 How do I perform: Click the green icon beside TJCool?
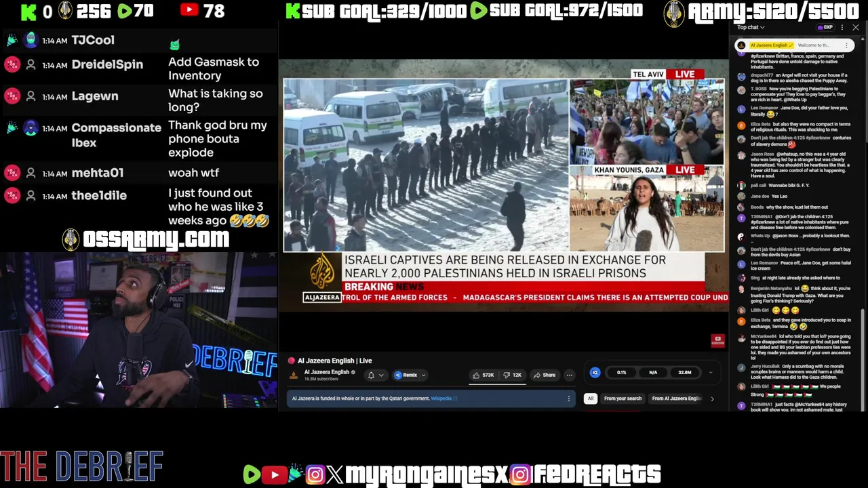12,40
